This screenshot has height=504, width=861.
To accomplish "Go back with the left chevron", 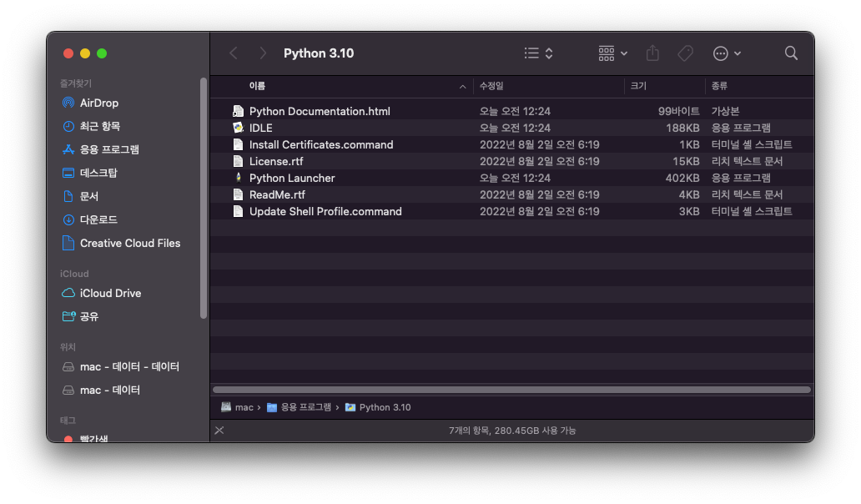I will (x=234, y=53).
